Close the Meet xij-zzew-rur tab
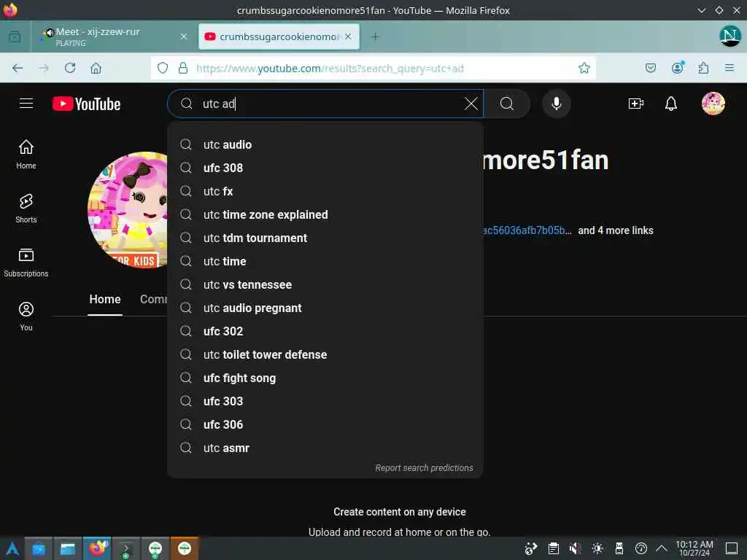Viewport: 747px width, 560px height. pyautogui.click(x=183, y=36)
